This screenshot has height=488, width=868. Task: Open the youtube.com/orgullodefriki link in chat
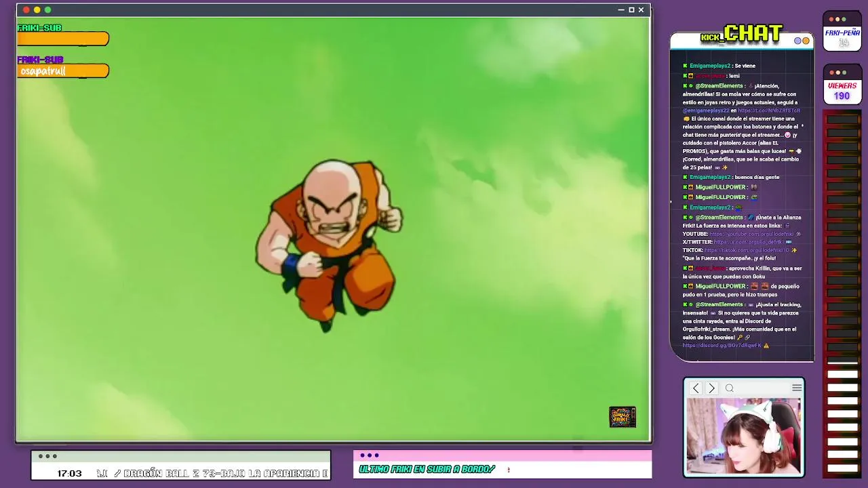tap(751, 234)
